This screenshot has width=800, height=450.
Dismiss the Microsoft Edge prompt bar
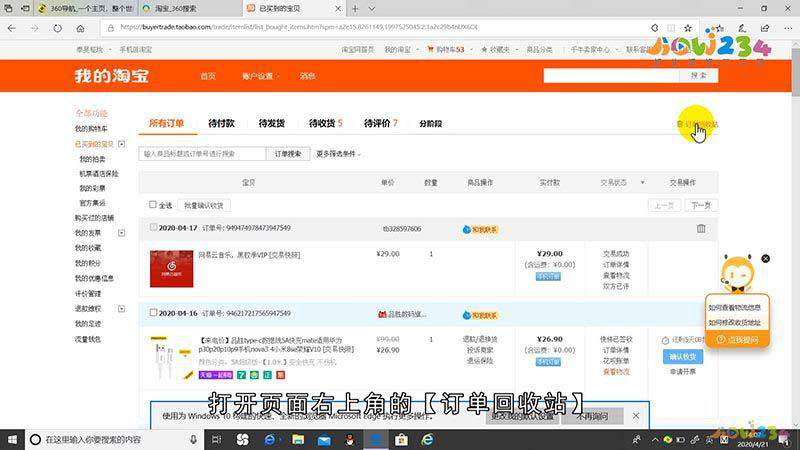click(636, 416)
